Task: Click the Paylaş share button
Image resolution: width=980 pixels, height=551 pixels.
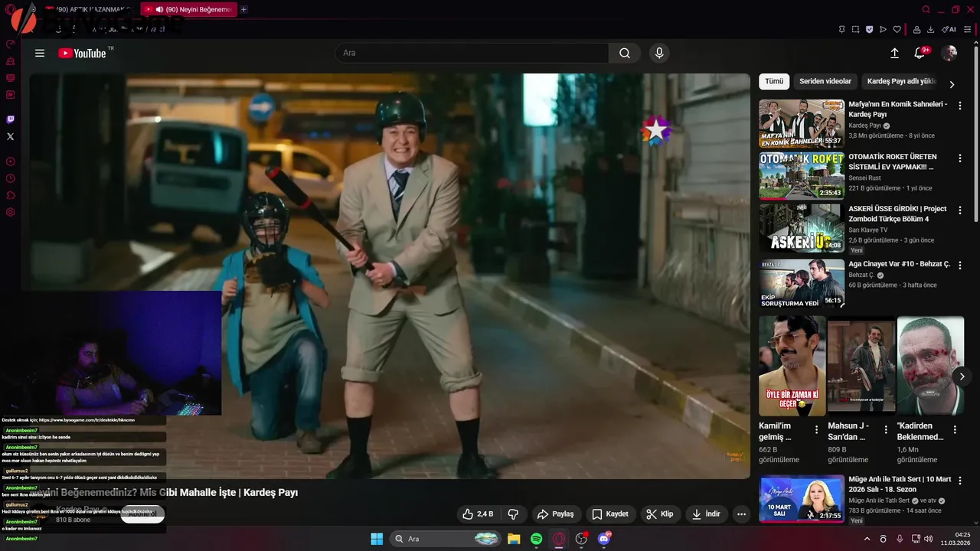Action: [x=556, y=514]
